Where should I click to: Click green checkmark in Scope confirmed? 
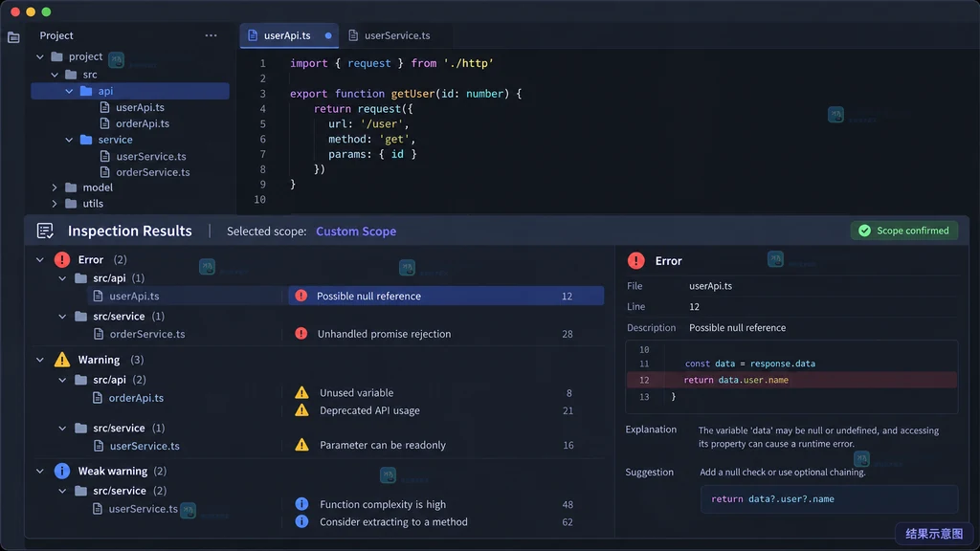coord(864,231)
